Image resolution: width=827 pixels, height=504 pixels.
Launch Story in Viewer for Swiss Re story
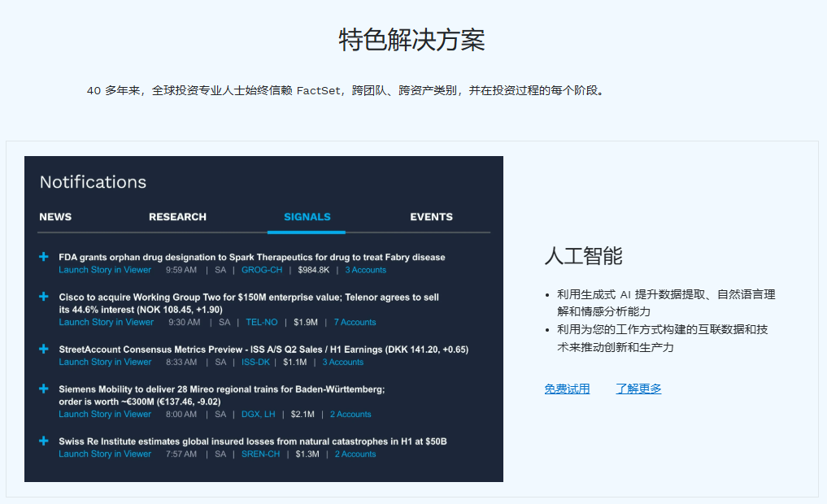pyautogui.click(x=105, y=454)
